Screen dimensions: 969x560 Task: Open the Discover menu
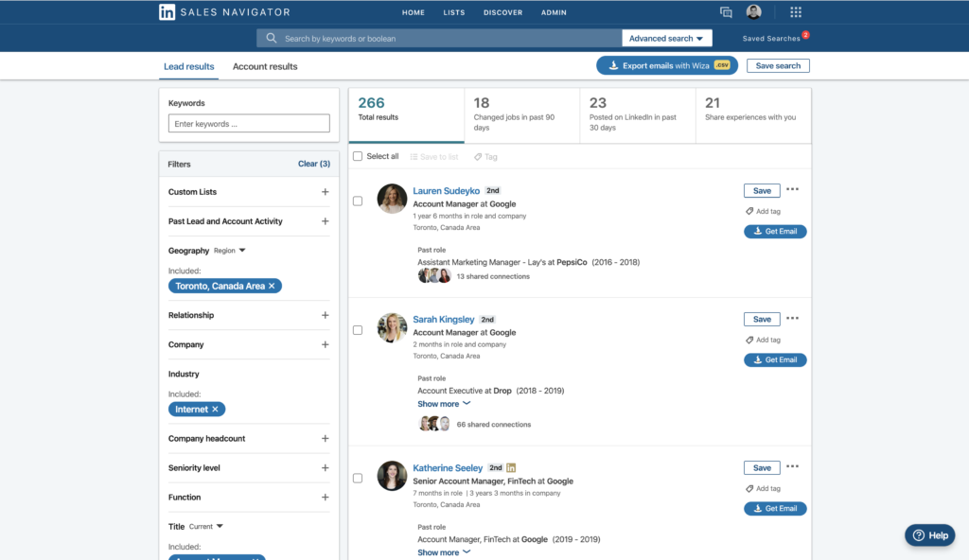[502, 12]
